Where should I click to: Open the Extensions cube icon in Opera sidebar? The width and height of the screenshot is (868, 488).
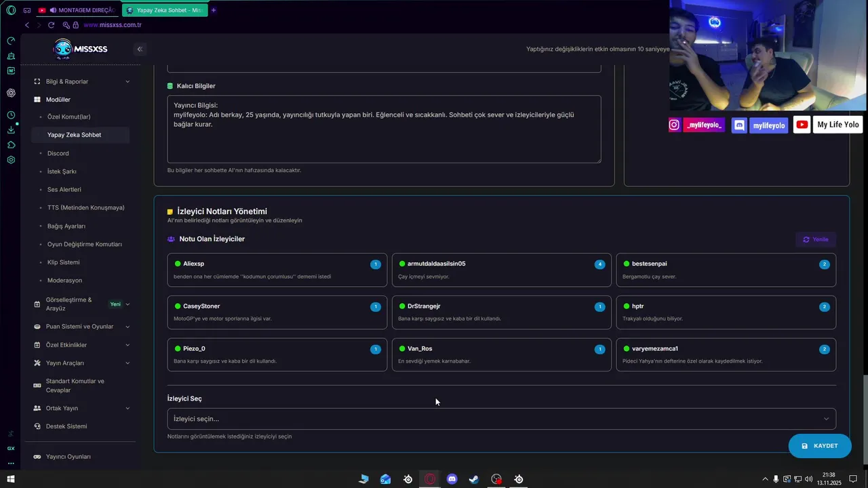click(11, 145)
